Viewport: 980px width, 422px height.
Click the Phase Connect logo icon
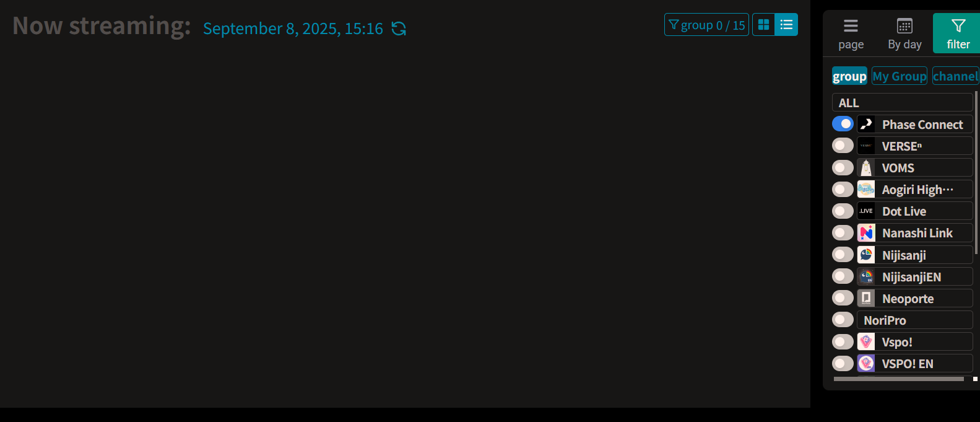866,125
